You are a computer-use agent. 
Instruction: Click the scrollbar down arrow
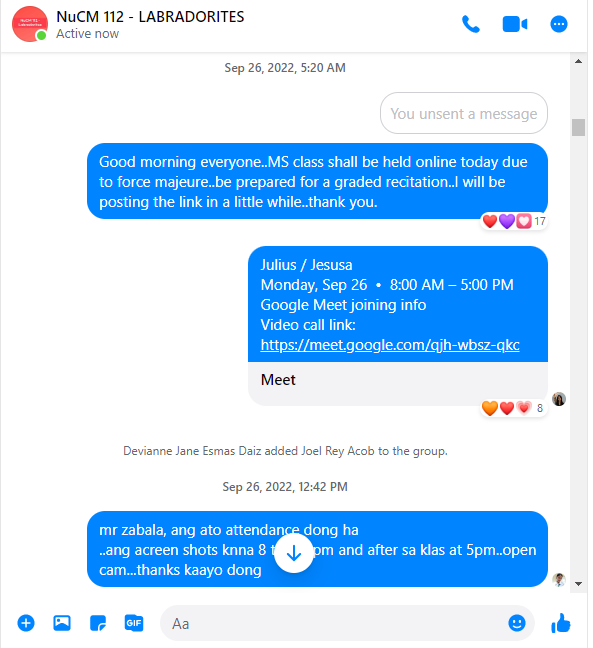(579, 584)
